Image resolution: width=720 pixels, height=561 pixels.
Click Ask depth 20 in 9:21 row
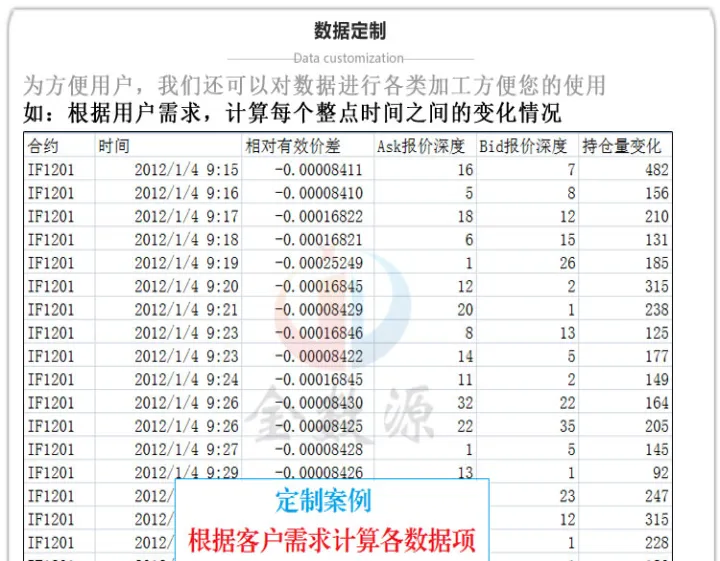[465, 310]
